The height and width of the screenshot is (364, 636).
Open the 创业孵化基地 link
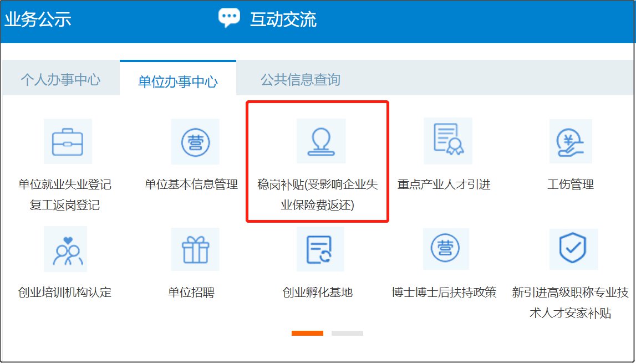(318, 293)
